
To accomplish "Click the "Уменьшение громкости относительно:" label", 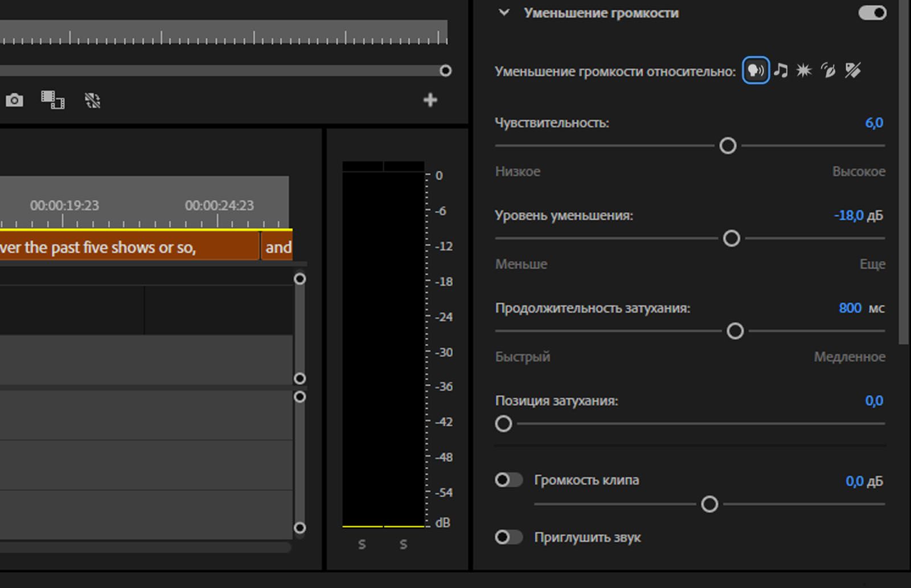I will (x=615, y=71).
